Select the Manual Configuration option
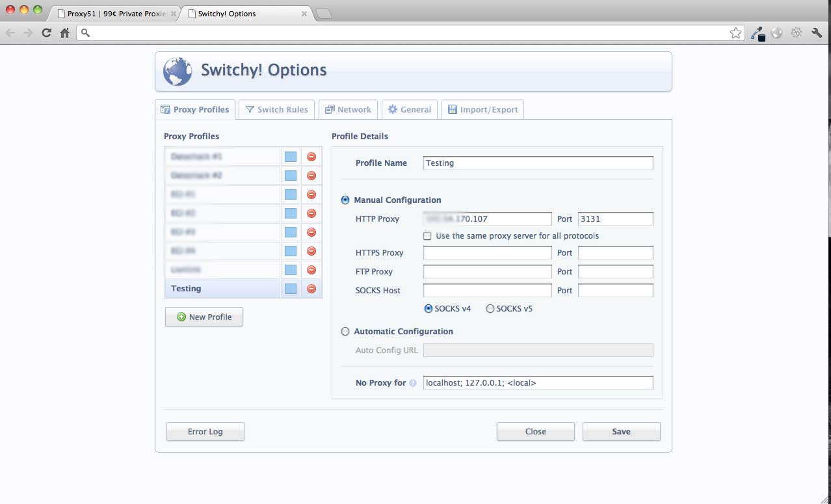The height and width of the screenshot is (504, 831). [x=345, y=200]
